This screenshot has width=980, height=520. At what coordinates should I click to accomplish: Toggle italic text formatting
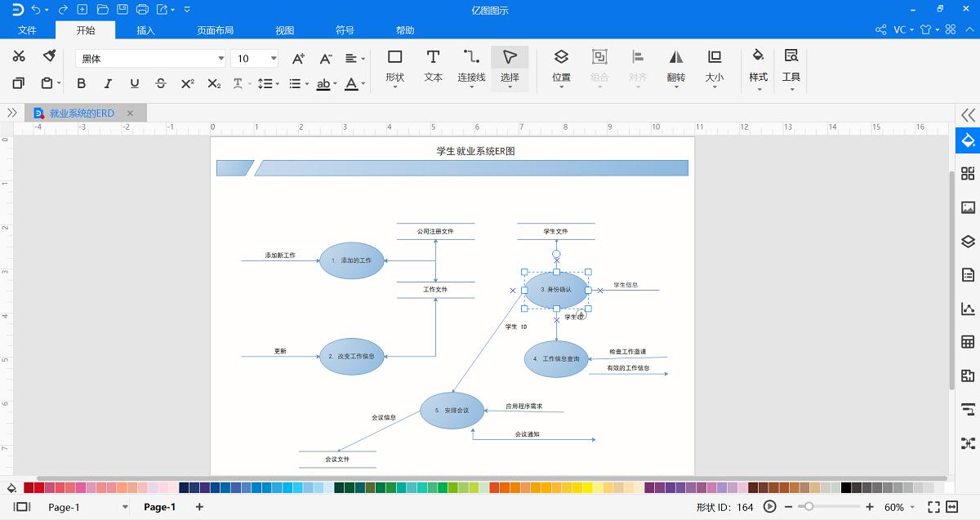pos(108,83)
